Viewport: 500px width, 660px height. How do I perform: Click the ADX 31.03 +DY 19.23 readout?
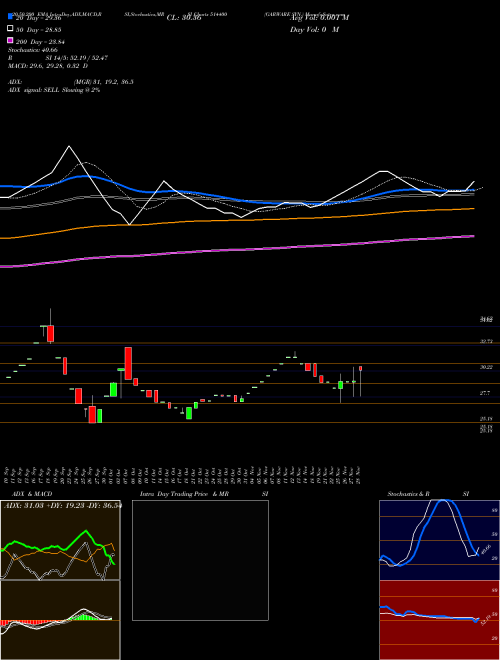(x=62, y=506)
